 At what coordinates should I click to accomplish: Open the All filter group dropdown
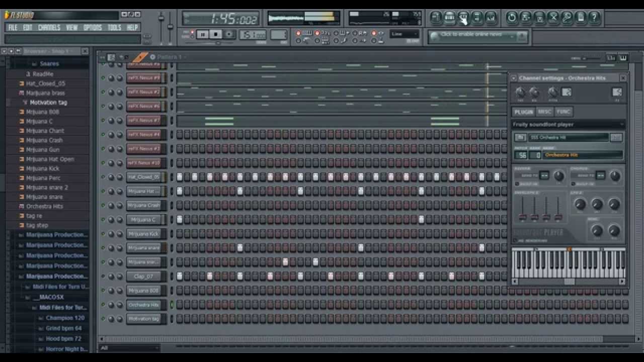click(130, 348)
